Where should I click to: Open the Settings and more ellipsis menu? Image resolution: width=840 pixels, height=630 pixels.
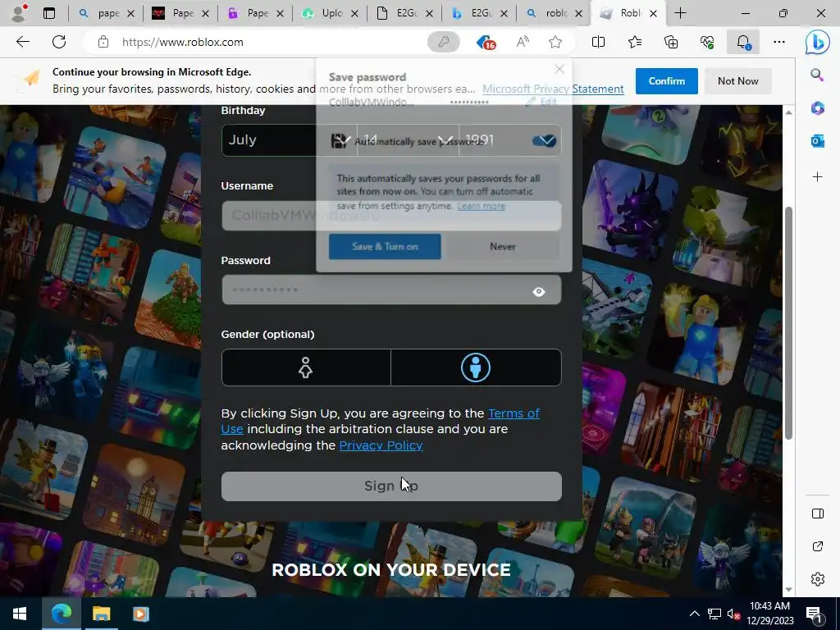point(779,42)
